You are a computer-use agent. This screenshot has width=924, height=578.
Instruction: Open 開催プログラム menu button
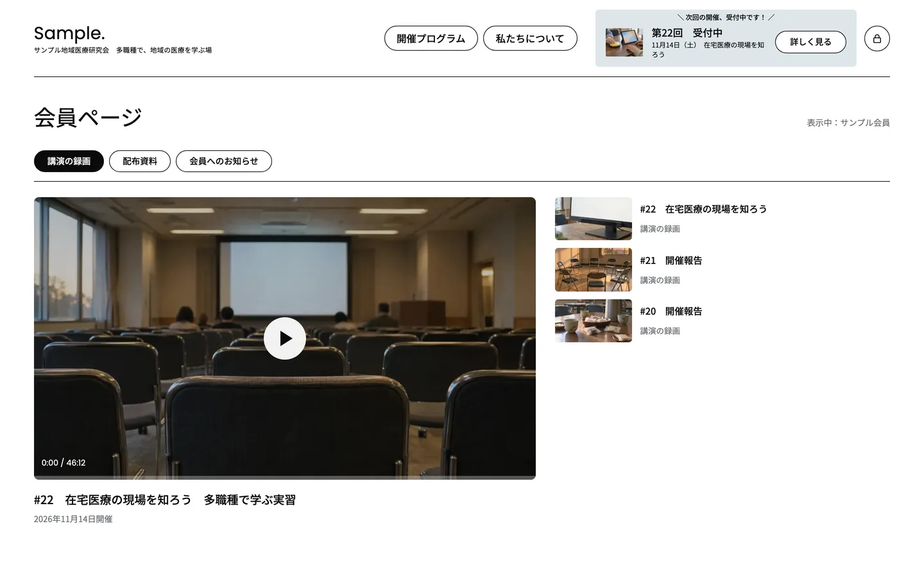point(431,39)
